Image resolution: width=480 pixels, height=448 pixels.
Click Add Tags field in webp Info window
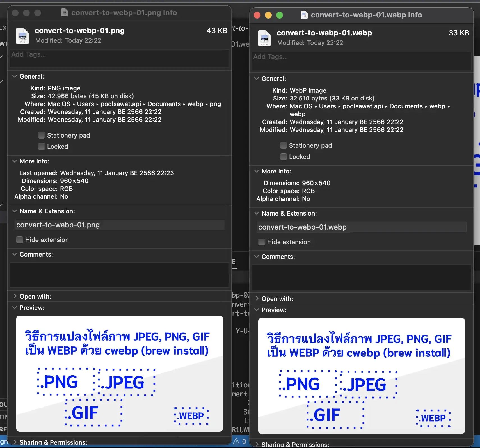[362, 61]
